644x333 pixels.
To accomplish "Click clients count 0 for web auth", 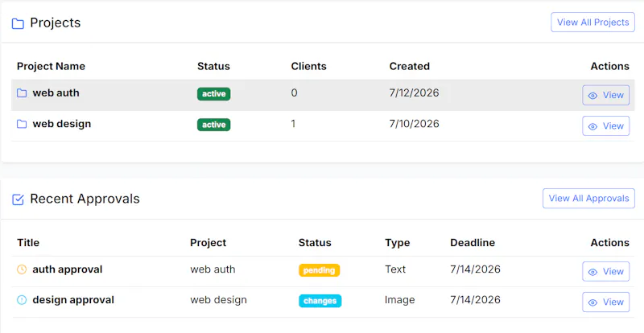I will [x=294, y=92].
